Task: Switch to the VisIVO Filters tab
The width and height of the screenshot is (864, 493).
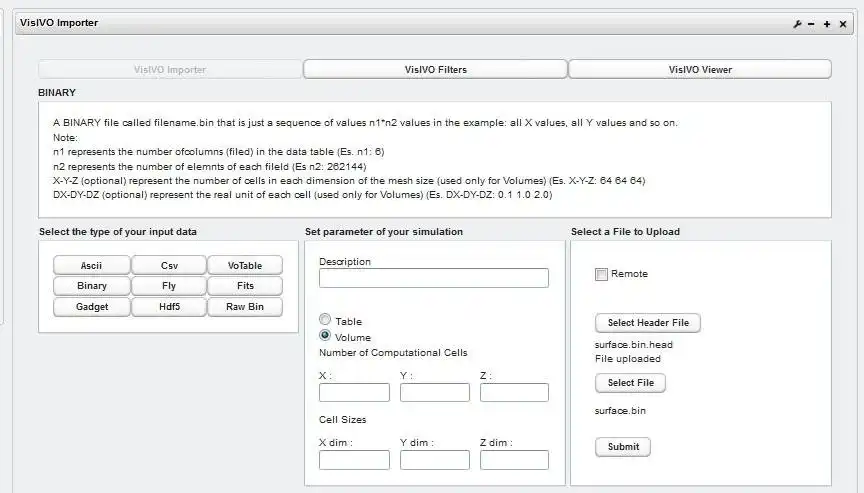Action: tap(435, 69)
